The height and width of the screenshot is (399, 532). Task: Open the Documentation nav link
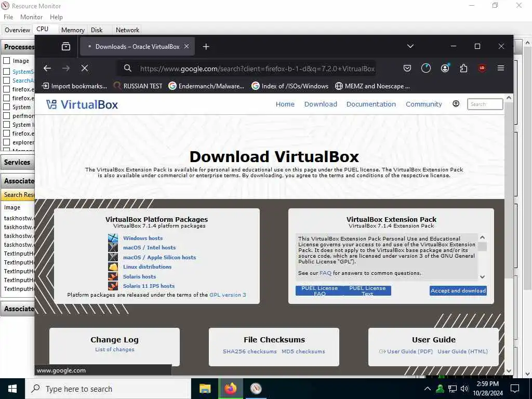coord(371,104)
